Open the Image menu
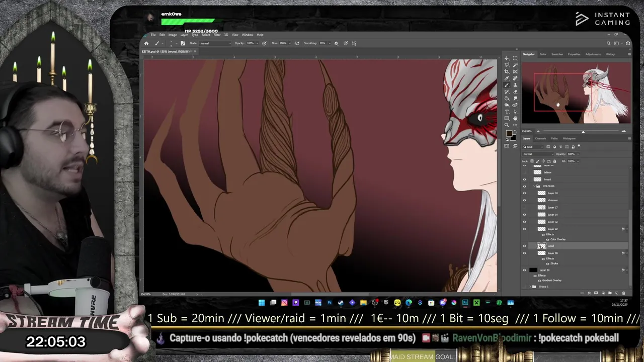 click(173, 35)
